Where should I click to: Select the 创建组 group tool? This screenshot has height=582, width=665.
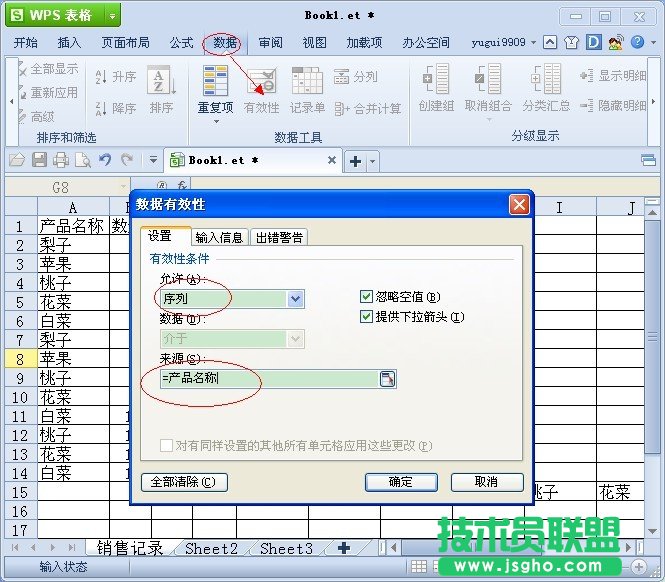436,88
